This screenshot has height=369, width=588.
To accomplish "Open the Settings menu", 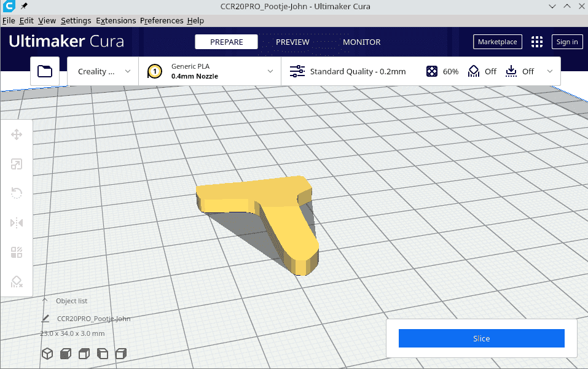I will (76, 21).
